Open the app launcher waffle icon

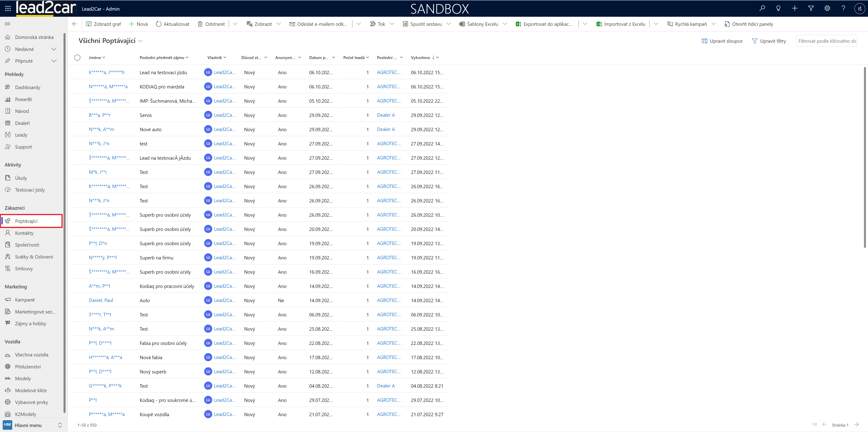click(x=8, y=9)
